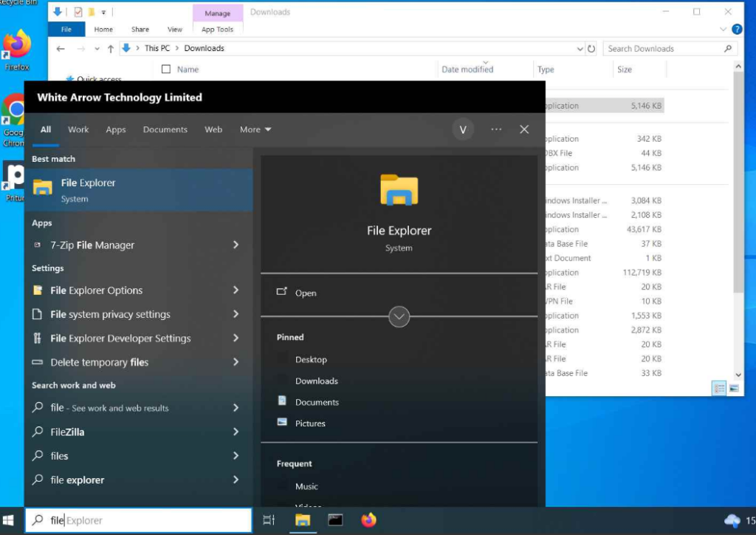Tick the select-all checkbox beside the Name column
756x535 pixels.
coord(166,69)
